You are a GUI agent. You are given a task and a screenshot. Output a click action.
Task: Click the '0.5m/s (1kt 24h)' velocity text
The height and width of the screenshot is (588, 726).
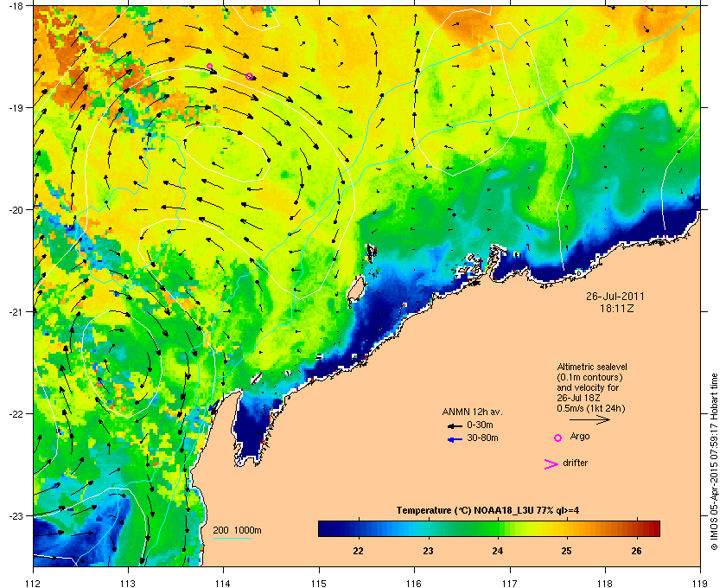[x=591, y=409]
